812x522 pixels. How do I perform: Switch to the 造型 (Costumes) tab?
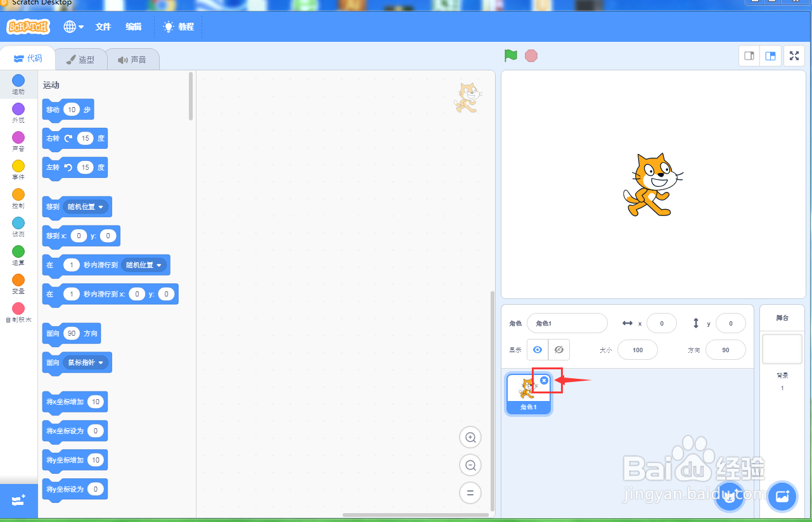coord(81,58)
